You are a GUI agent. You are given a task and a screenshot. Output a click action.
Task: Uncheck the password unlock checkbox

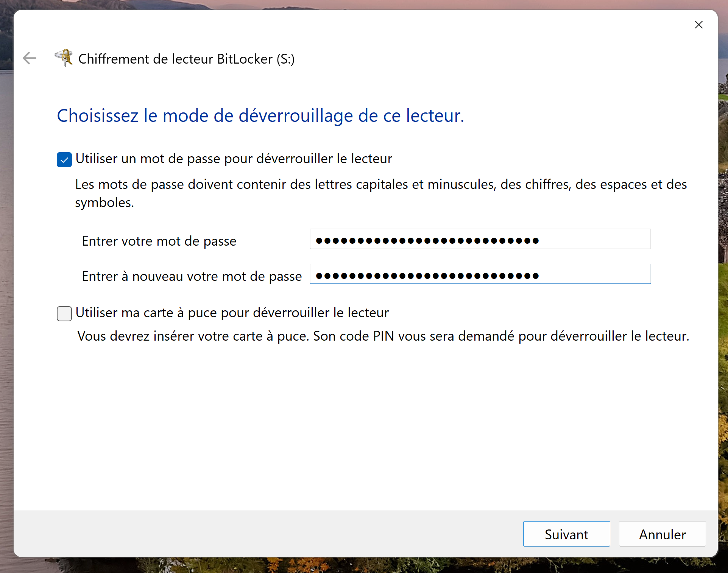point(64,160)
